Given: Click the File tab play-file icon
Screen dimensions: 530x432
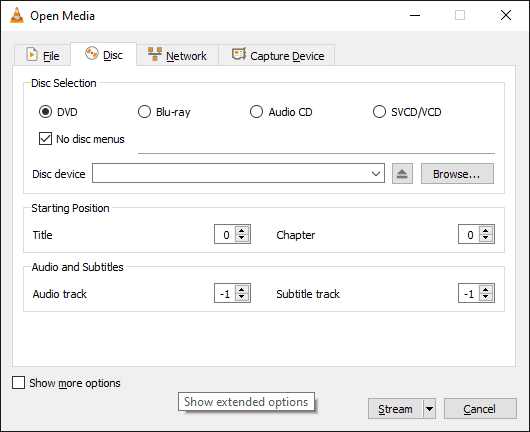Looking at the screenshot, I should [32, 54].
